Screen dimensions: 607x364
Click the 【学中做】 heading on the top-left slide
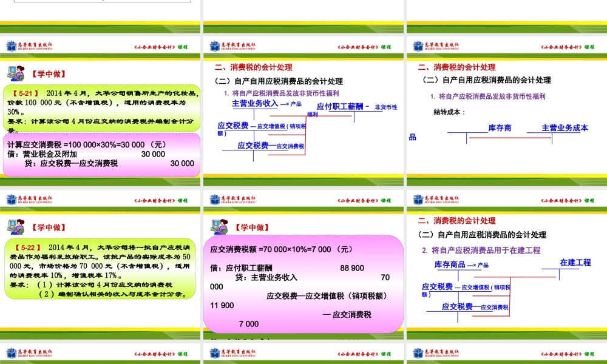(x=49, y=74)
